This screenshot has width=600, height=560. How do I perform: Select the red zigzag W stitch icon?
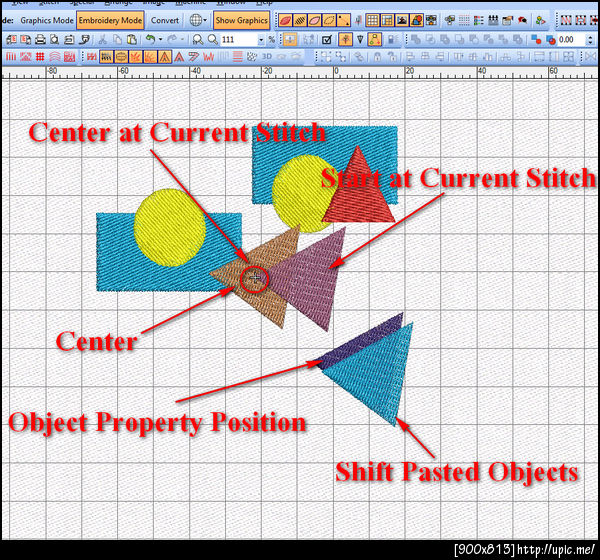pyautogui.click(x=209, y=57)
